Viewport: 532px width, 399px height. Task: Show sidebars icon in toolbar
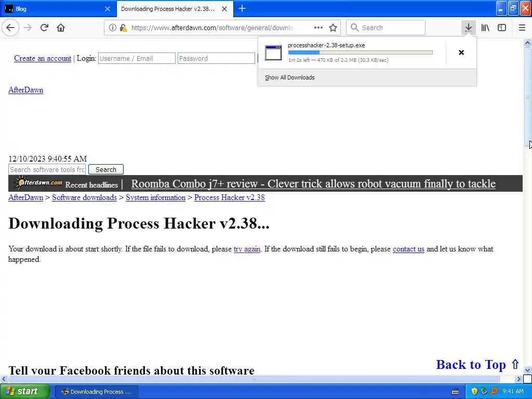502,28
